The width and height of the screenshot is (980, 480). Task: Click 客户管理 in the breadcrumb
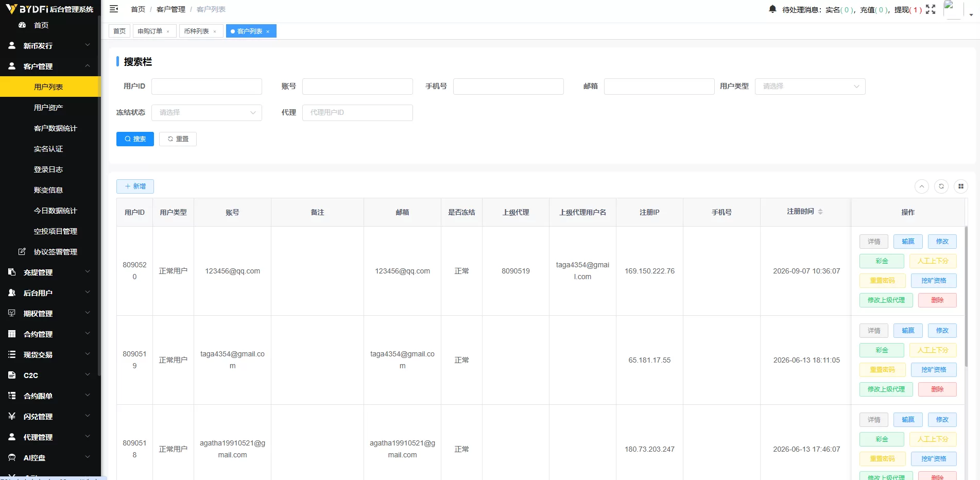pos(171,9)
